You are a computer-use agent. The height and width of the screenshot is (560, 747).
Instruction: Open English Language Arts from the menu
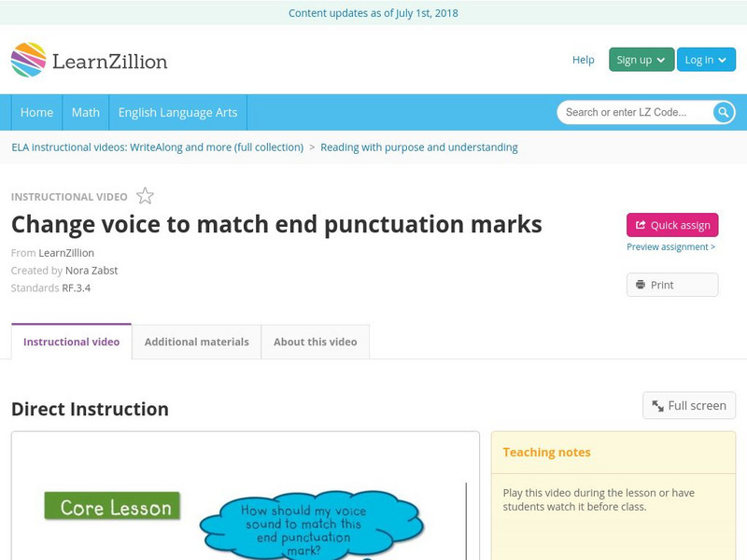tap(181, 112)
